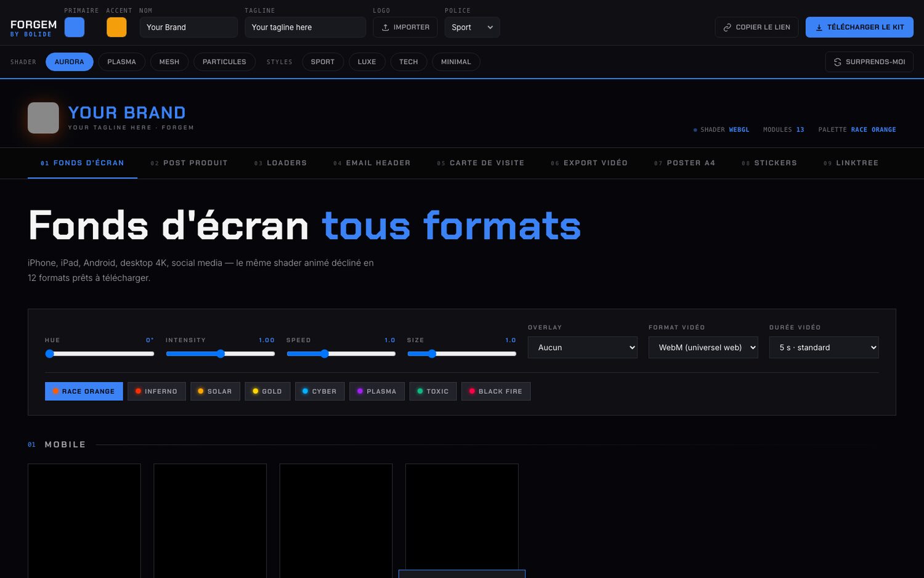This screenshot has width=924, height=578.
Task: Go to Carte de Visite tab
Action: point(480,163)
